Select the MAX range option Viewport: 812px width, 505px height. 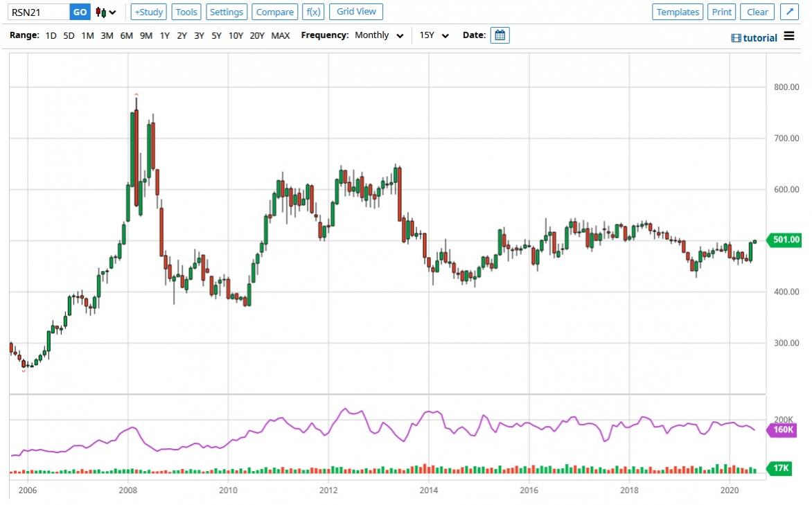click(x=281, y=35)
